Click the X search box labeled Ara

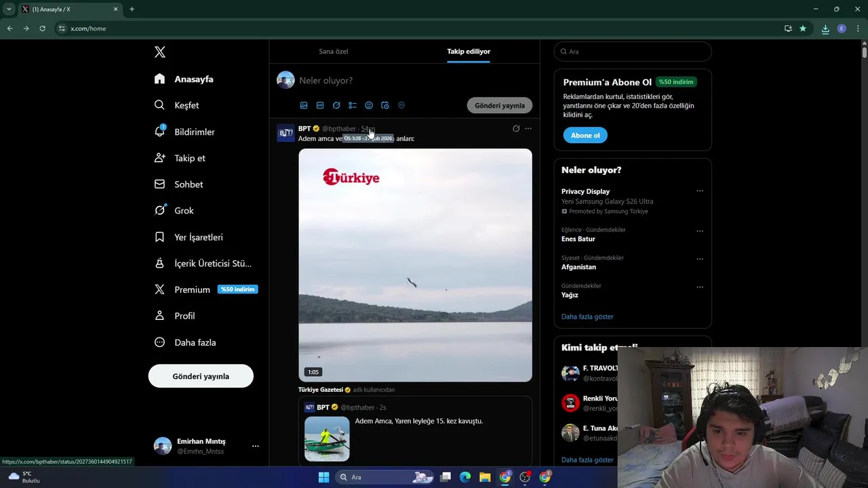(633, 52)
